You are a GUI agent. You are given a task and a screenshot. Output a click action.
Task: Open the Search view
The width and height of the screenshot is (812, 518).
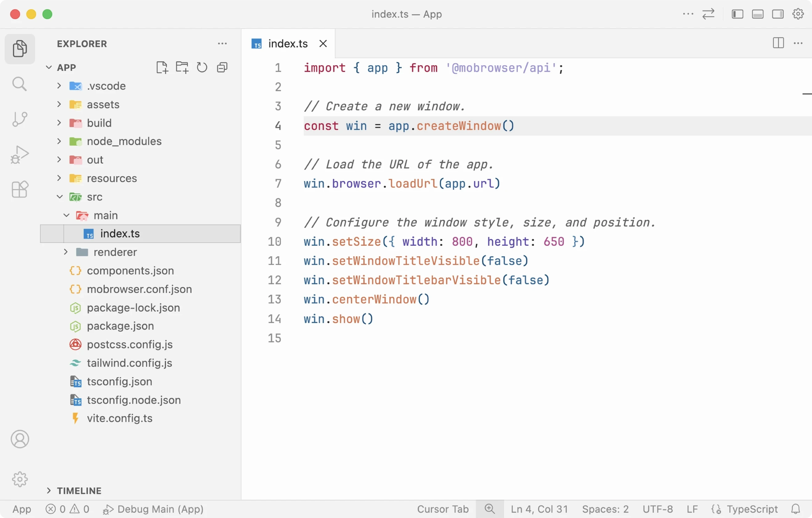tap(19, 84)
